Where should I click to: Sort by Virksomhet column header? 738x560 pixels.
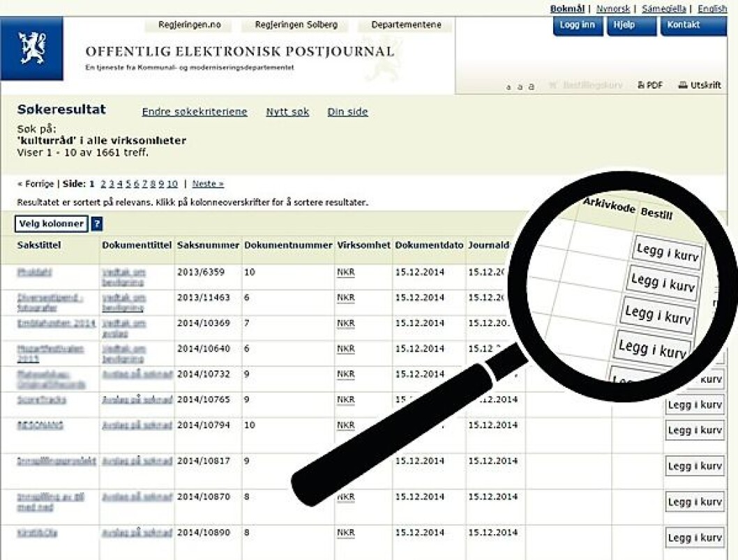coord(364,245)
